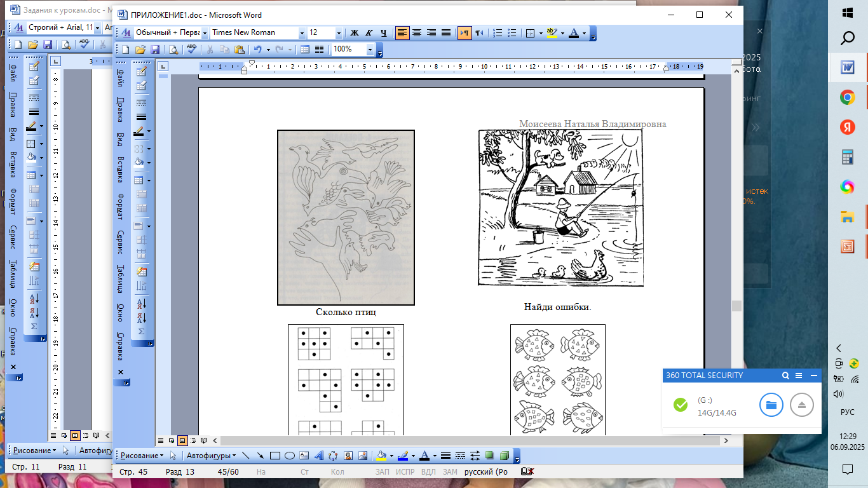Click the numbered list icon

coord(498,33)
